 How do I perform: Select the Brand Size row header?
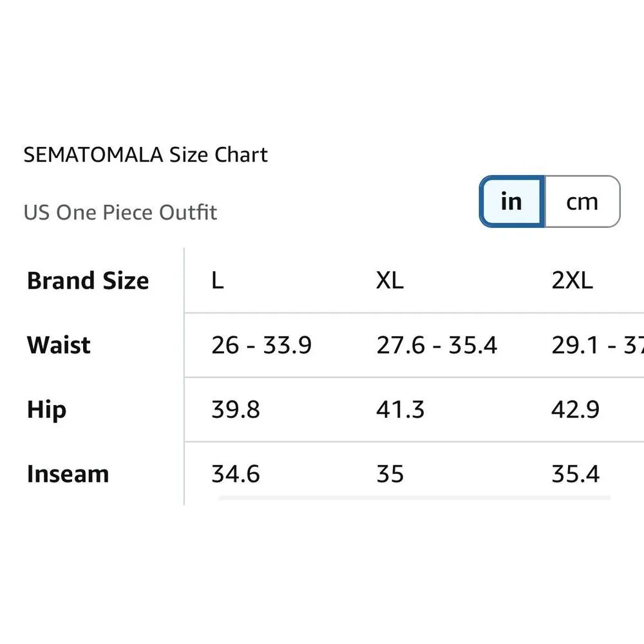coord(88,281)
